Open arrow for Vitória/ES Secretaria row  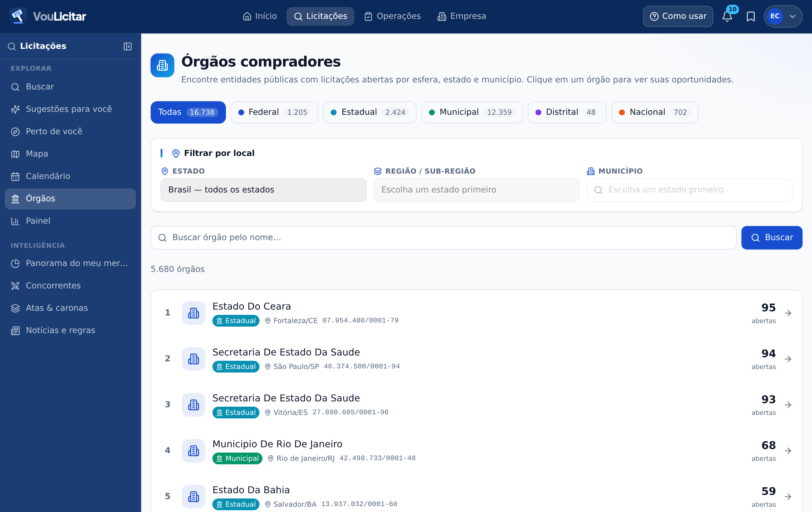tap(788, 405)
